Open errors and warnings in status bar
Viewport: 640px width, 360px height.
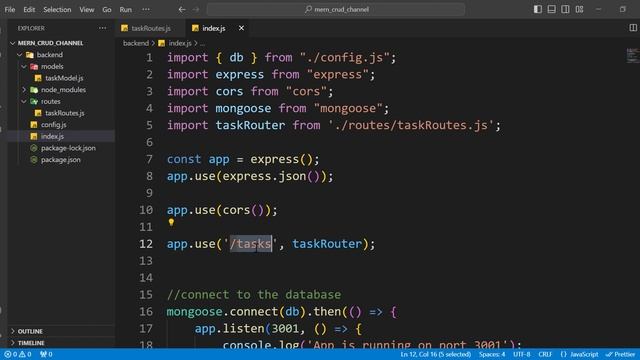18,354
